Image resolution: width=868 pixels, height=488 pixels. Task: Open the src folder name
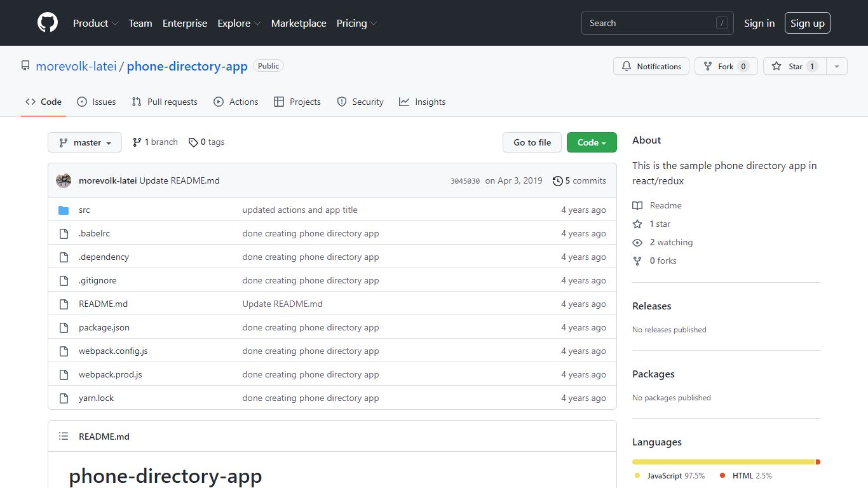coord(85,210)
